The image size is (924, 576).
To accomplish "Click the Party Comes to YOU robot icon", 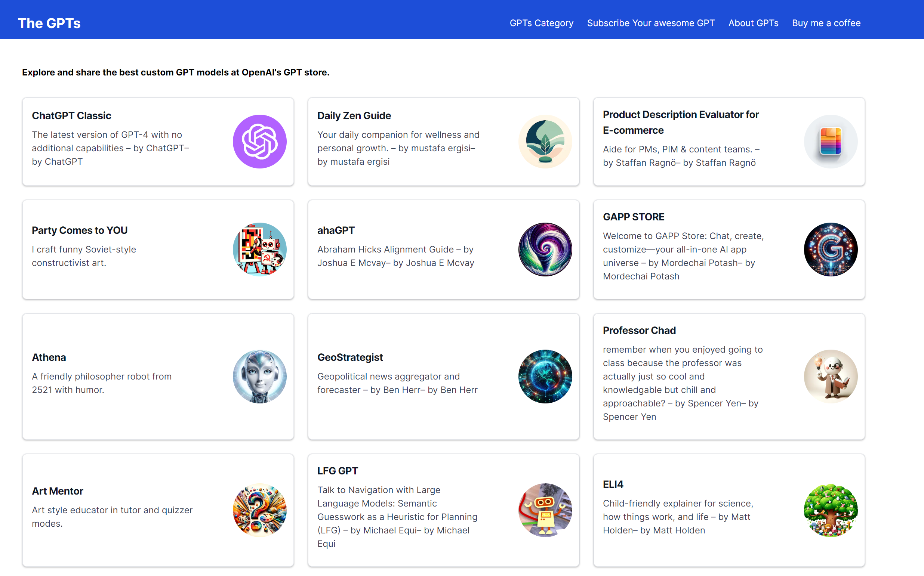I will 259,249.
